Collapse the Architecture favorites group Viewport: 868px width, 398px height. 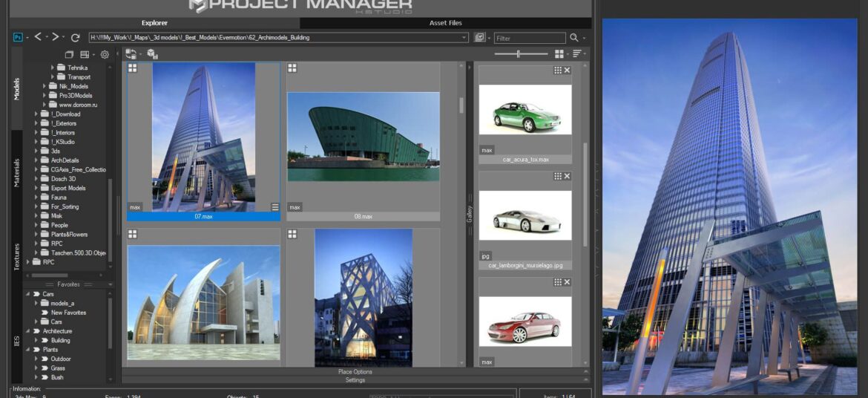pyautogui.click(x=27, y=331)
